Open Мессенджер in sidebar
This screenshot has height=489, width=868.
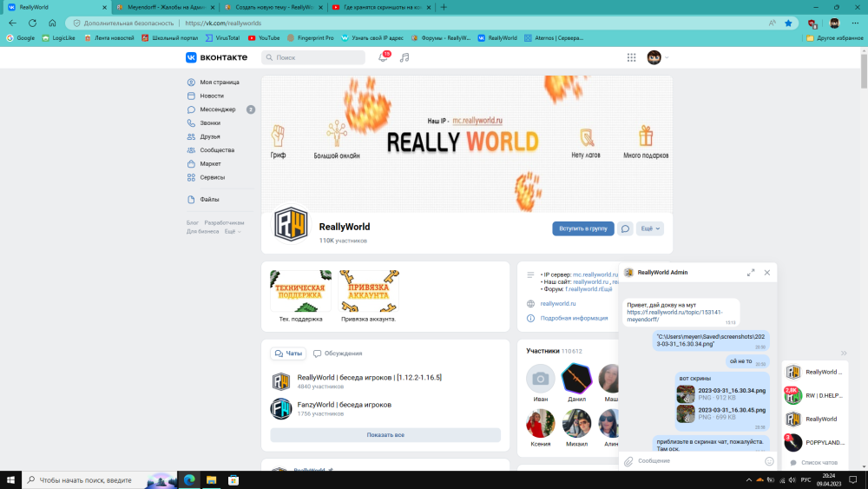coord(218,109)
